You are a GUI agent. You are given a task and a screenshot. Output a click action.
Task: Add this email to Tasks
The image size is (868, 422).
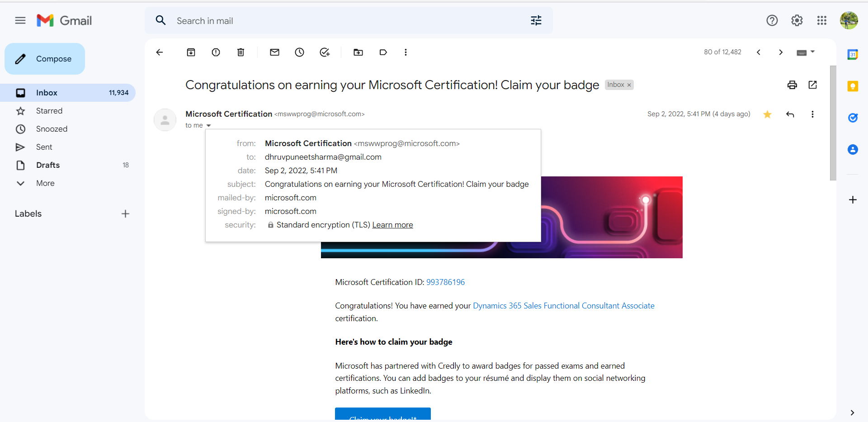click(x=325, y=52)
